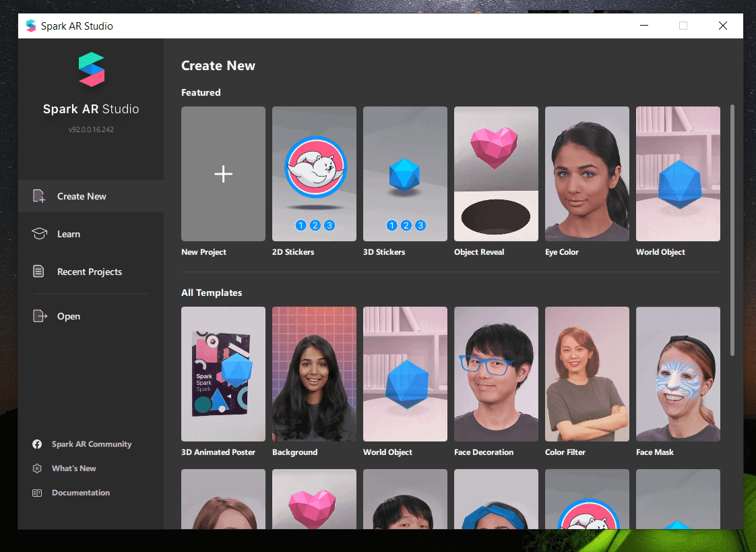Open the Color Filter template
This screenshot has width=756, height=552.
pyautogui.click(x=587, y=374)
